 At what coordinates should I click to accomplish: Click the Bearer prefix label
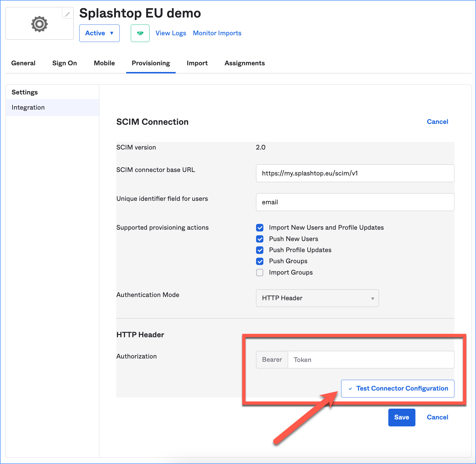pyautogui.click(x=272, y=360)
